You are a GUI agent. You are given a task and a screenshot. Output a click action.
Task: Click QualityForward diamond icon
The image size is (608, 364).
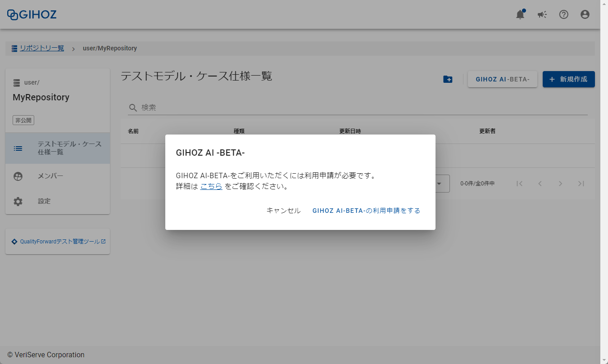[x=14, y=242]
